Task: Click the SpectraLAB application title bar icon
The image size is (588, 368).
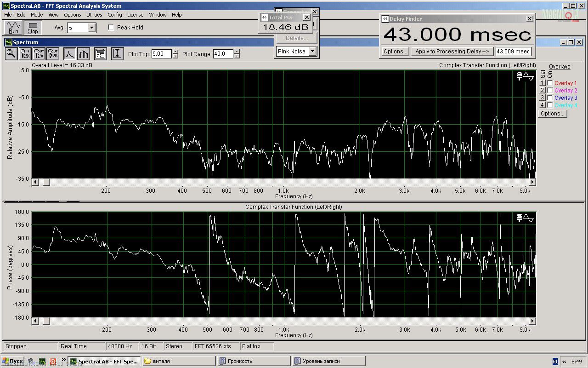Action: (6, 6)
